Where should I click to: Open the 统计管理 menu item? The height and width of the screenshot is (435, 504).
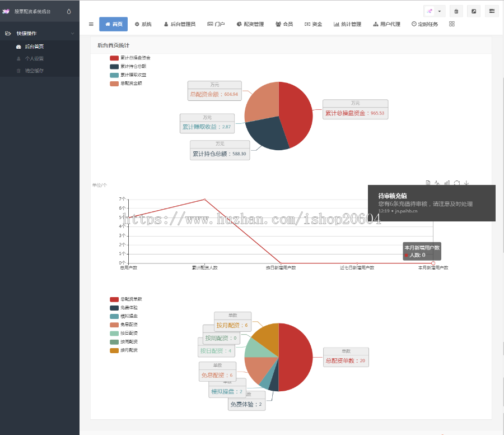[347, 24]
